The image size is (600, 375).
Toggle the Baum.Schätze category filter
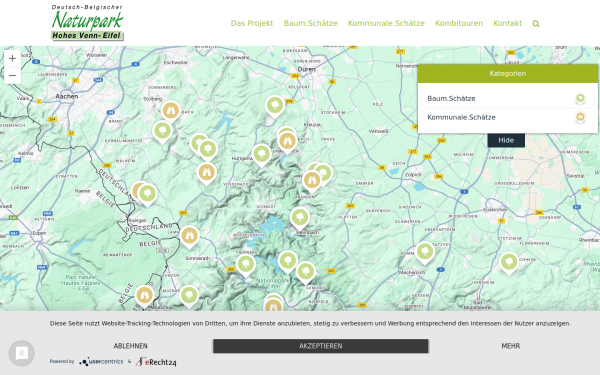tap(508, 99)
